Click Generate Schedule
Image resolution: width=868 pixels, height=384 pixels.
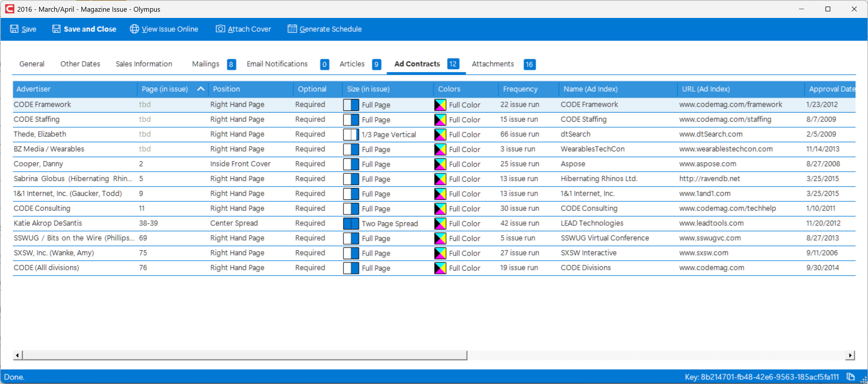click(x=325, y=29)
